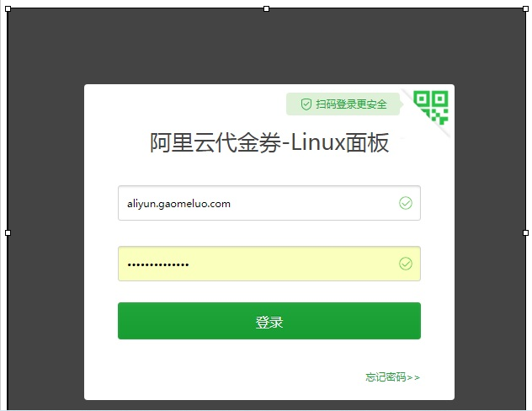The height and width of the screenshot is (411, 532).
Task: Click the green checkmark in password field
Action: point(406,264)
